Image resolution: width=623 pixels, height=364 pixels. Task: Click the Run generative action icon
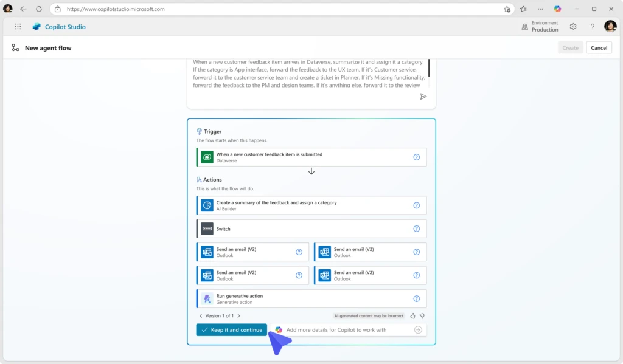pyautogui.click(x=206, y=298)
